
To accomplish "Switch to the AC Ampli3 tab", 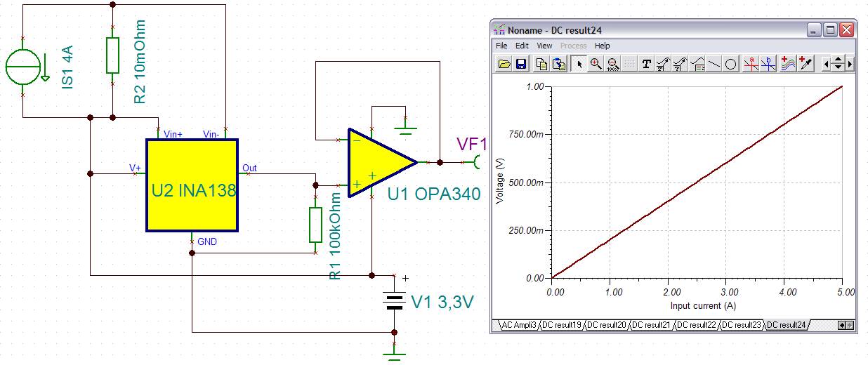I will (518, 325).
